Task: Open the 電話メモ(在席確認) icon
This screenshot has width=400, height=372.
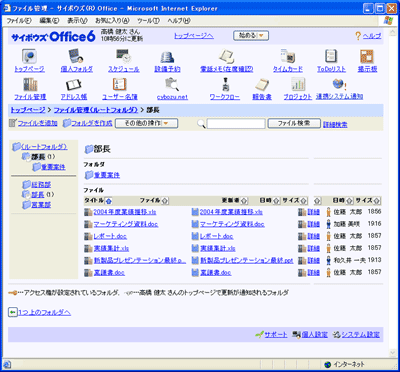Action: [226, 56]
